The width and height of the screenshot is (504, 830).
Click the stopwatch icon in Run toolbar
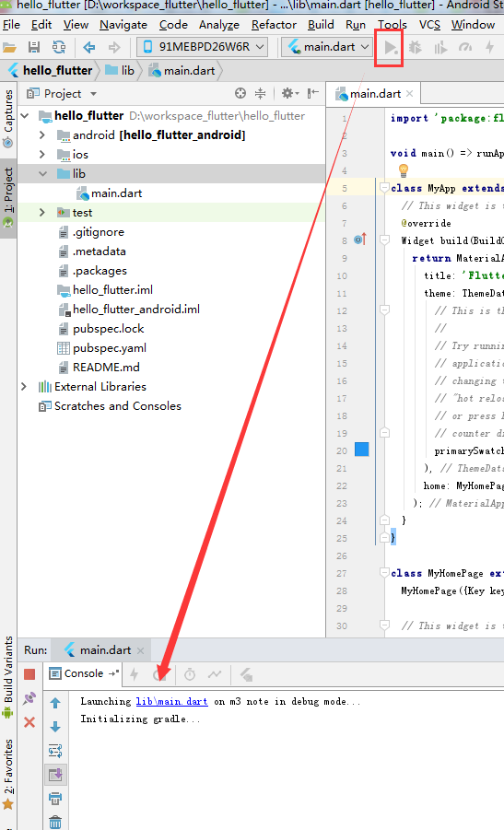190,674
